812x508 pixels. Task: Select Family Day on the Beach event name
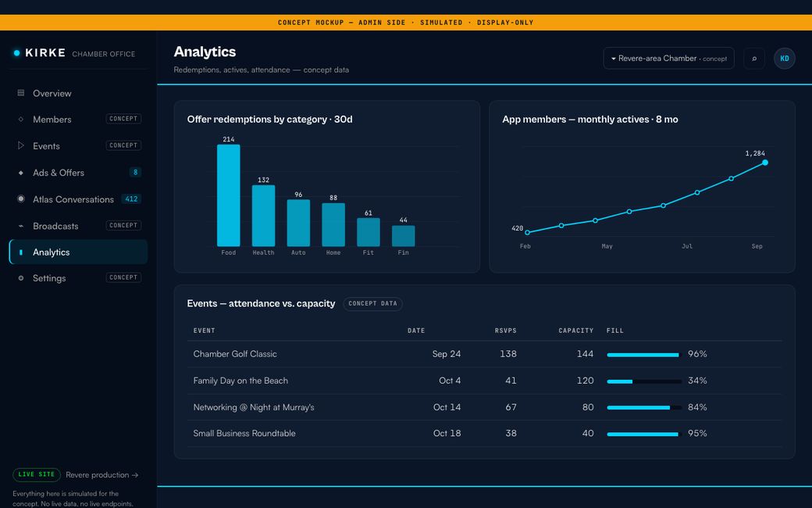(x=240, y=381)
